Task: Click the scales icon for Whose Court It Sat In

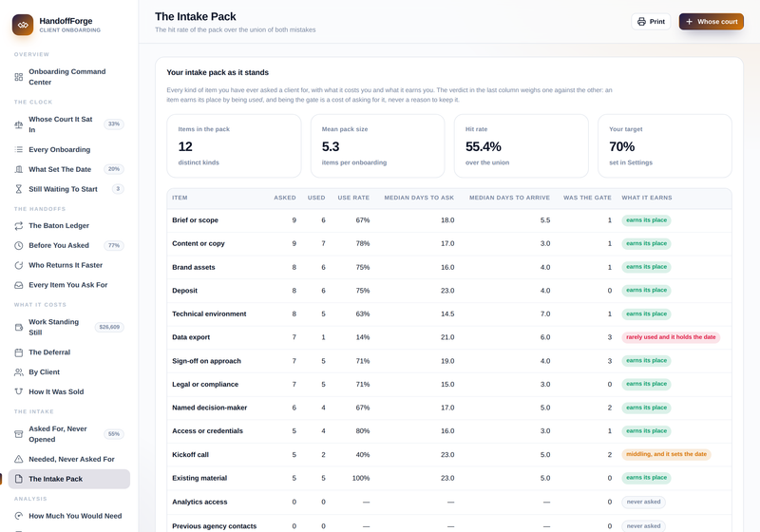Action: point(18,124)
